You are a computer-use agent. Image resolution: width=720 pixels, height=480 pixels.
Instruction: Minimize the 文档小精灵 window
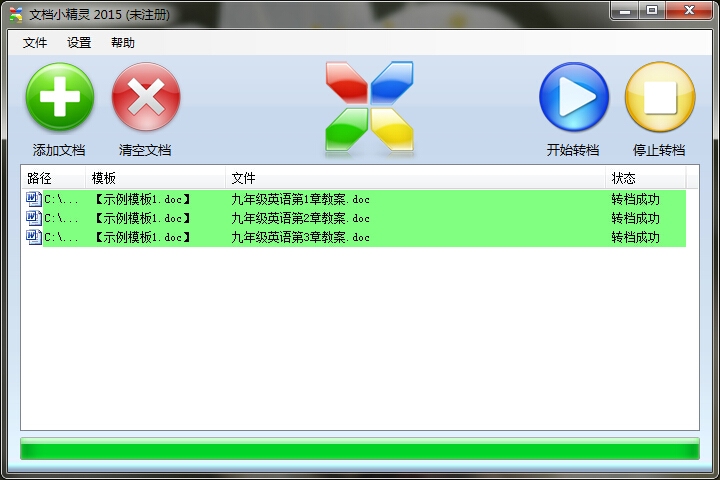pos(624,11)
